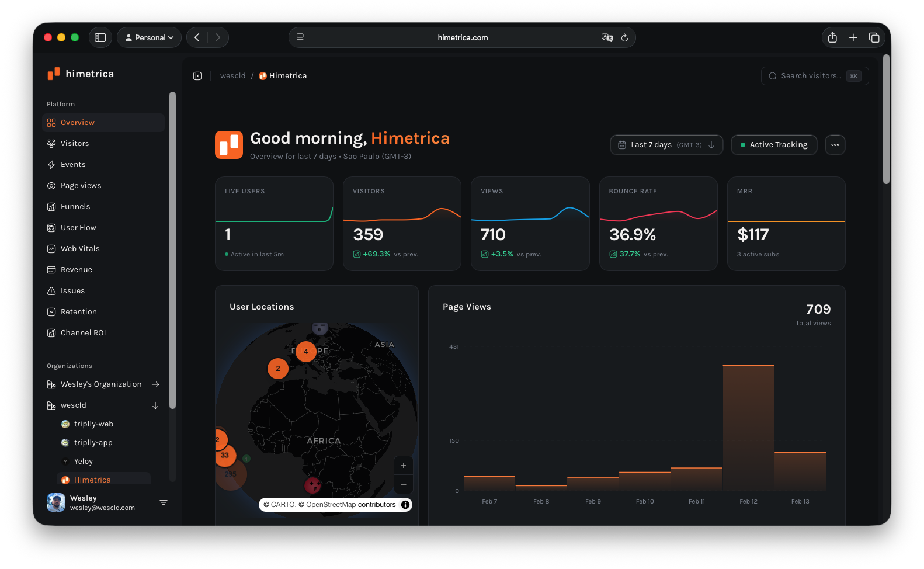Viewport: 924px width, 569px height.
Task: Select the triplly-web project
Action: [x=93, y=424]
